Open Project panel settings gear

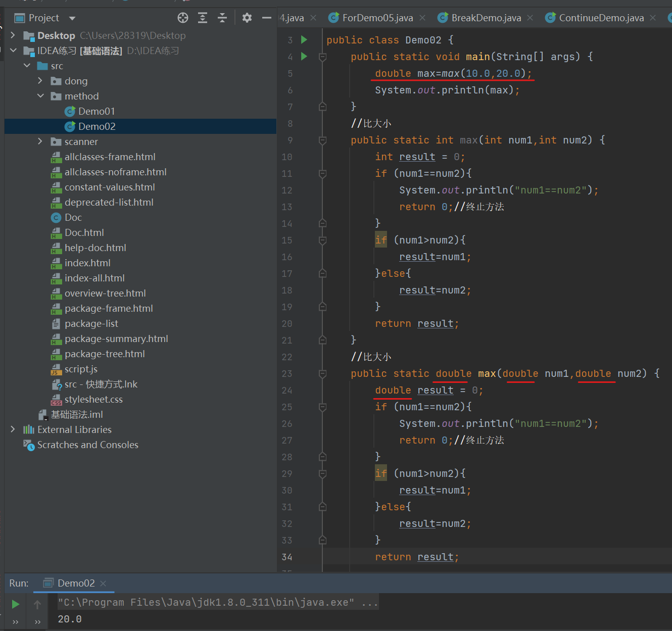tap(247, 18)
